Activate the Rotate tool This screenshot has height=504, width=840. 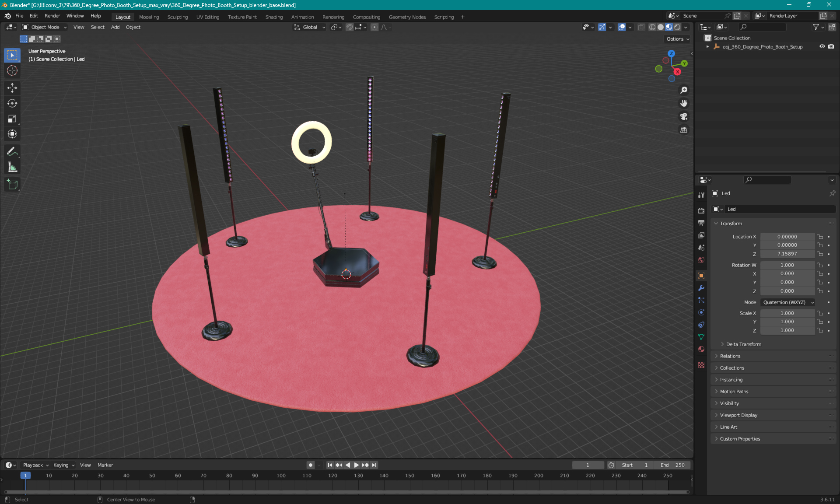point(12,103)
